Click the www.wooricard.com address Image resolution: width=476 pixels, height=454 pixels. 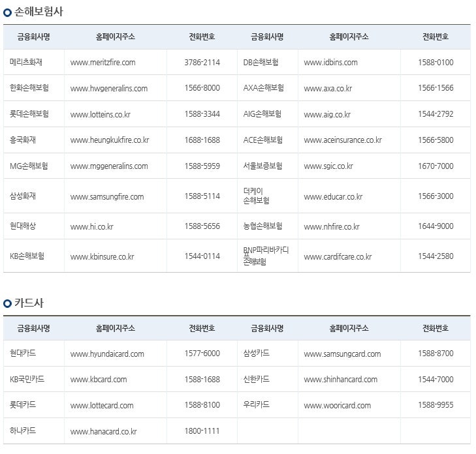click(338, 406)
